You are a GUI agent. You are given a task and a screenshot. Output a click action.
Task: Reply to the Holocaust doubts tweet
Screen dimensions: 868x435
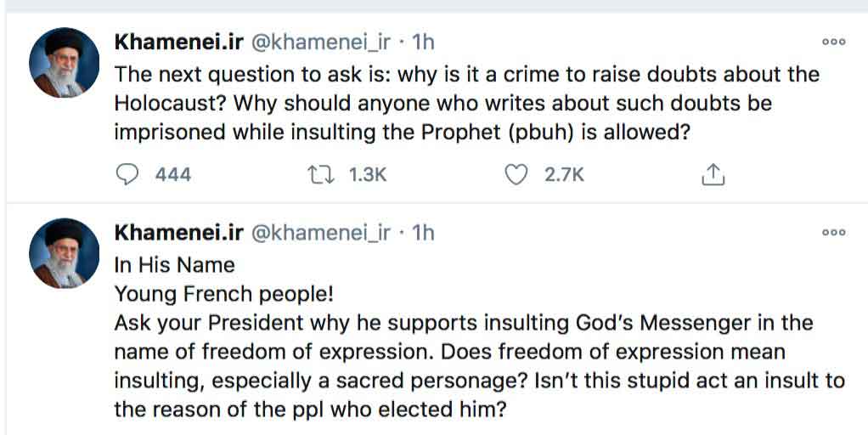point(127,174)
